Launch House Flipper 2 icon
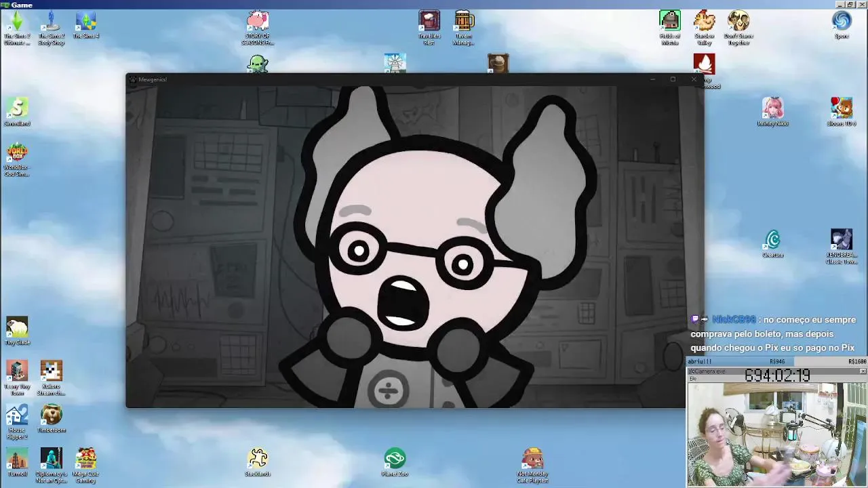The width and height of the screenshot is (868, 488). tap(17, 422)
